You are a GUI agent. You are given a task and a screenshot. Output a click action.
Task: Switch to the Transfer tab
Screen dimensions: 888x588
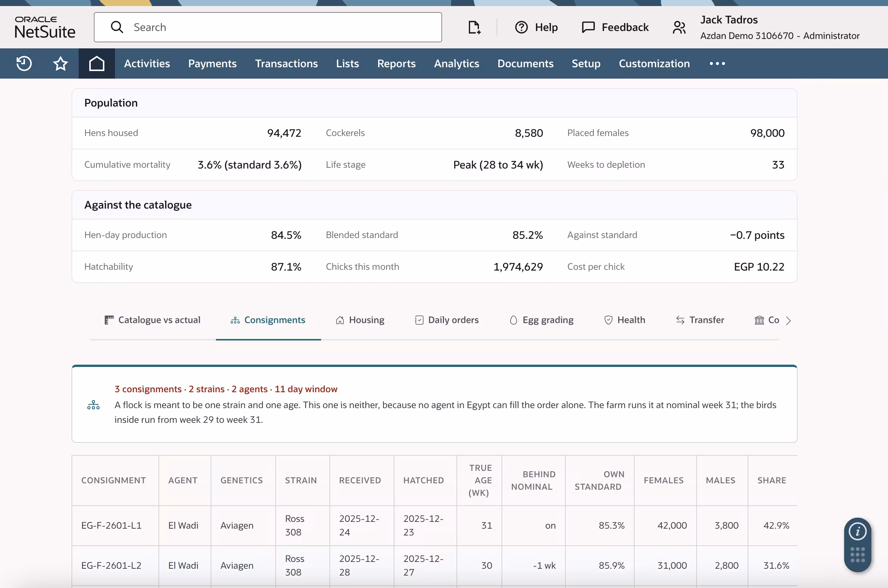click(x=700, y=320)
